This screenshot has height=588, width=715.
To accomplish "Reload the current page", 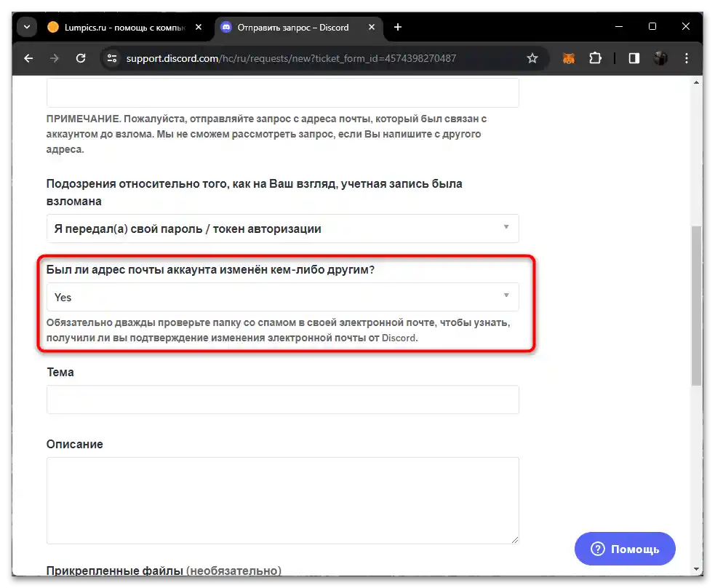I will (x=81, y=58).
